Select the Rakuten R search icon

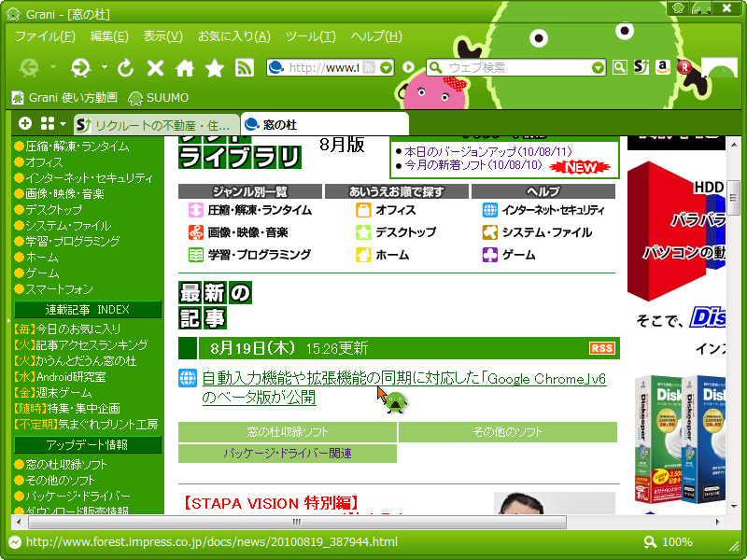click(684, 67)
